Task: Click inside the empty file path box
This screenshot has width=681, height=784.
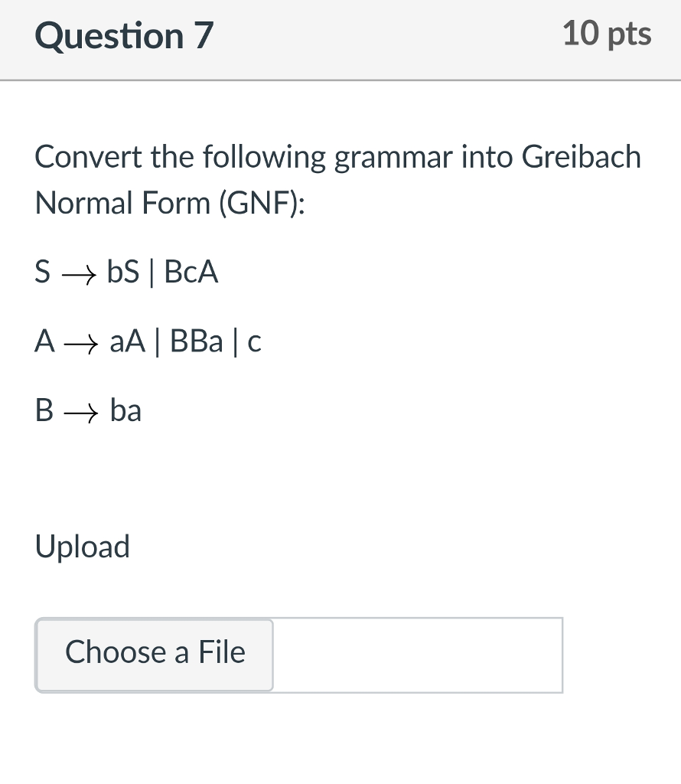Action: 417,655
